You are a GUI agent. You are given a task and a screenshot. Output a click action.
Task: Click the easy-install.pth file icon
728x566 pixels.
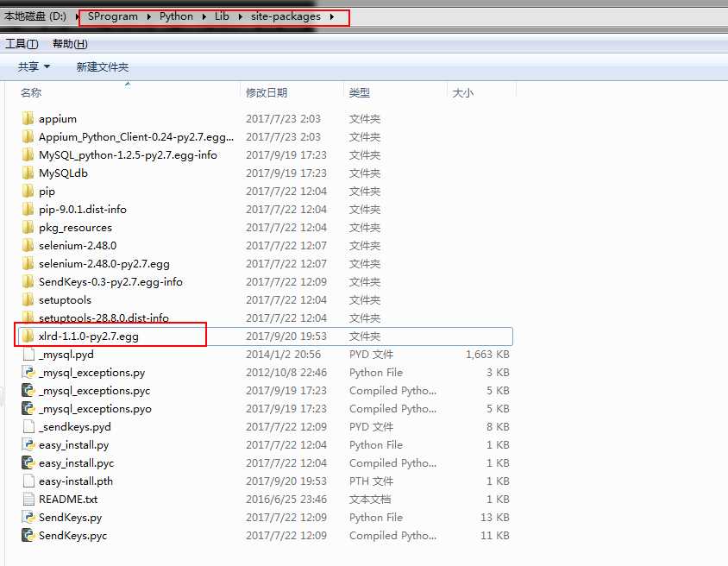(28, 481)
